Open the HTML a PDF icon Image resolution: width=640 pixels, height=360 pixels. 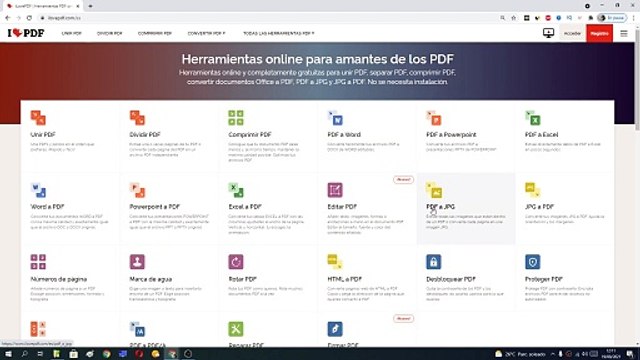(x=335, y=262)
